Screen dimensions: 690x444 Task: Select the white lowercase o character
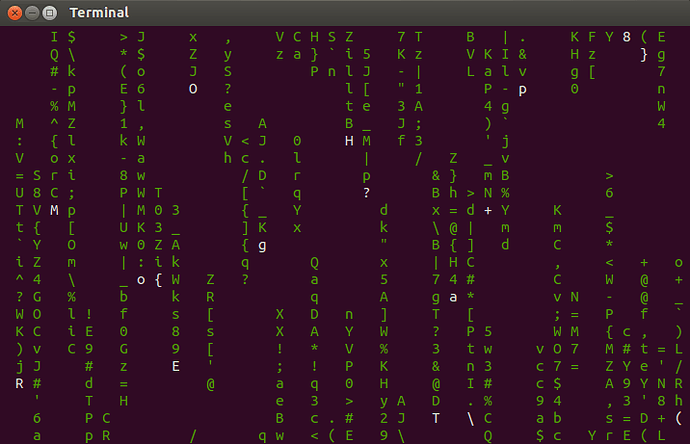pos(141,280)
